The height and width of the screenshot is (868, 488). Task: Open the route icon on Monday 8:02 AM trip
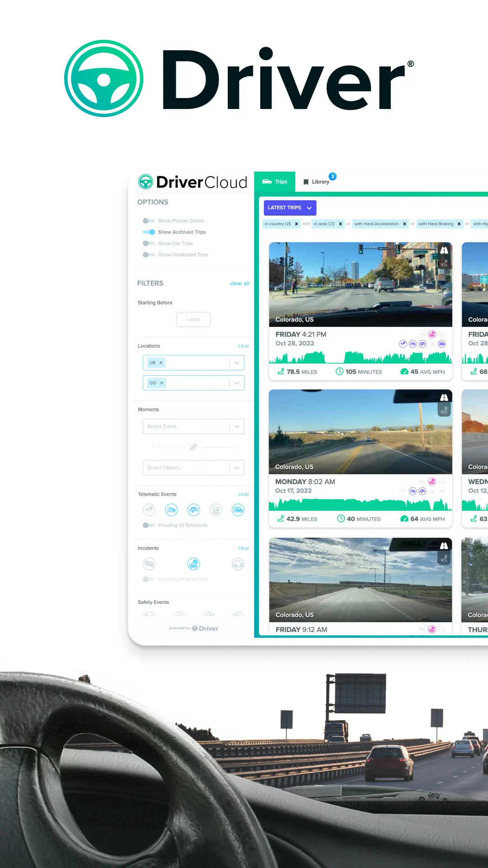point(444,410)
